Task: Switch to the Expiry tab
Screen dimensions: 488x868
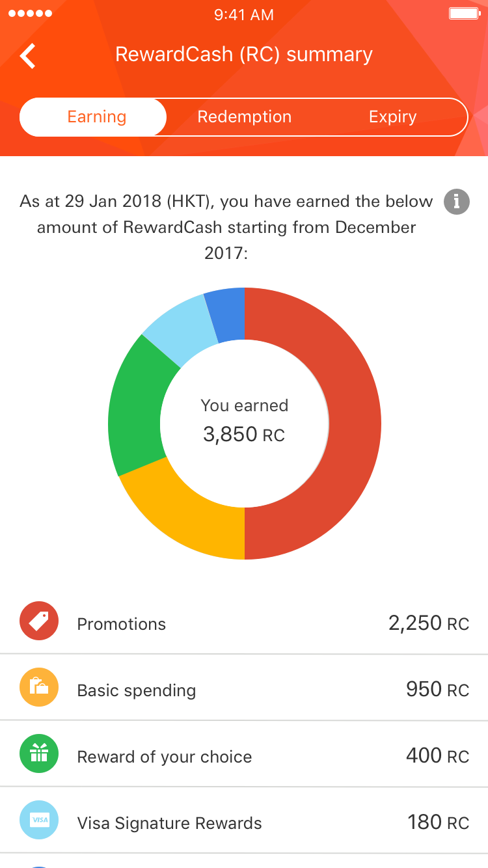Action: tap(392, 117)
